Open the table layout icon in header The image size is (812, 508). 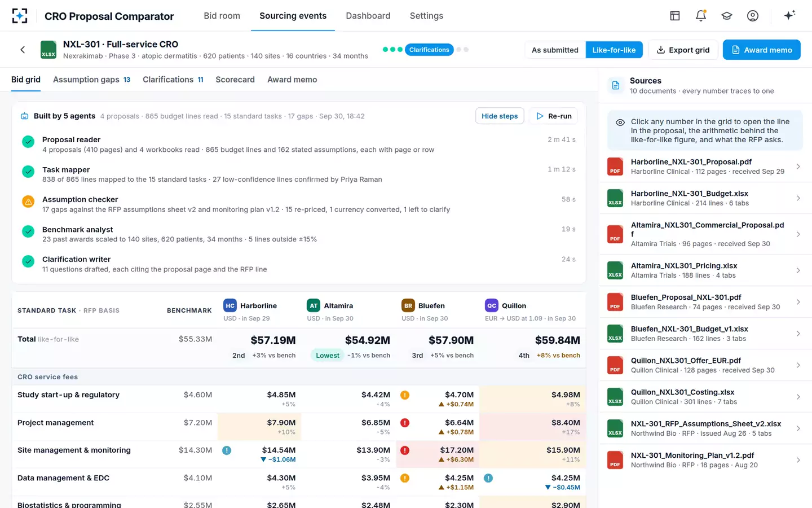tap(675, 16)
